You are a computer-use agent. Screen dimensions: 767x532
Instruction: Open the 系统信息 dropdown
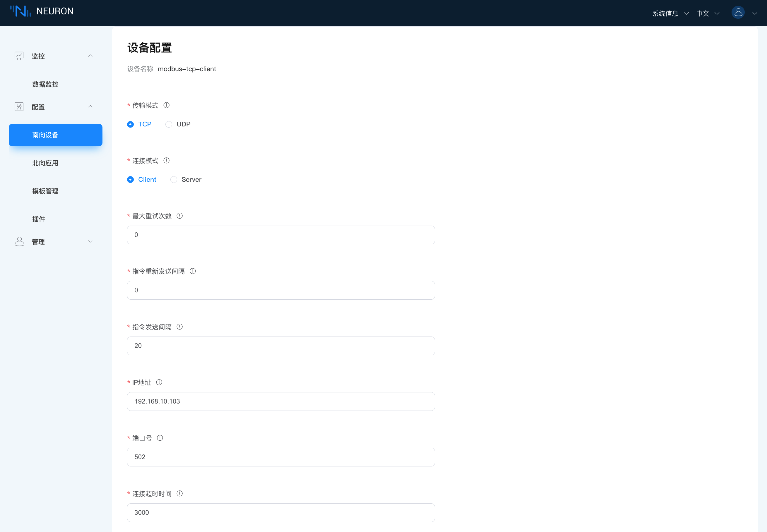point(670,13)
